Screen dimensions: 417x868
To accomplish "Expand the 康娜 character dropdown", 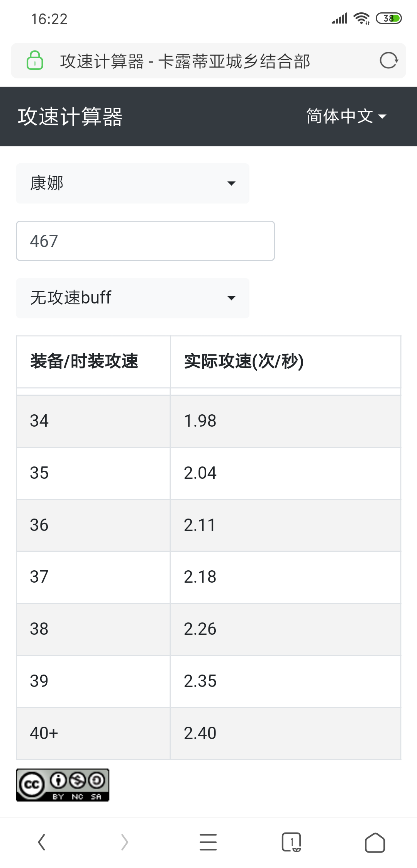I will tap(133, 183).
